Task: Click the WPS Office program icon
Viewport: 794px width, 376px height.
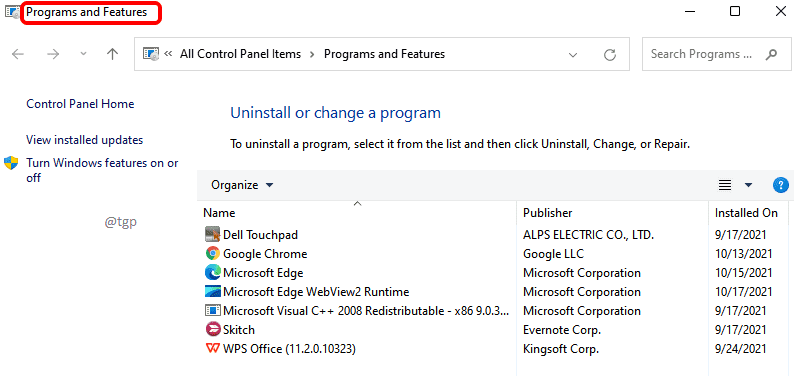Action: click(213, 349)
